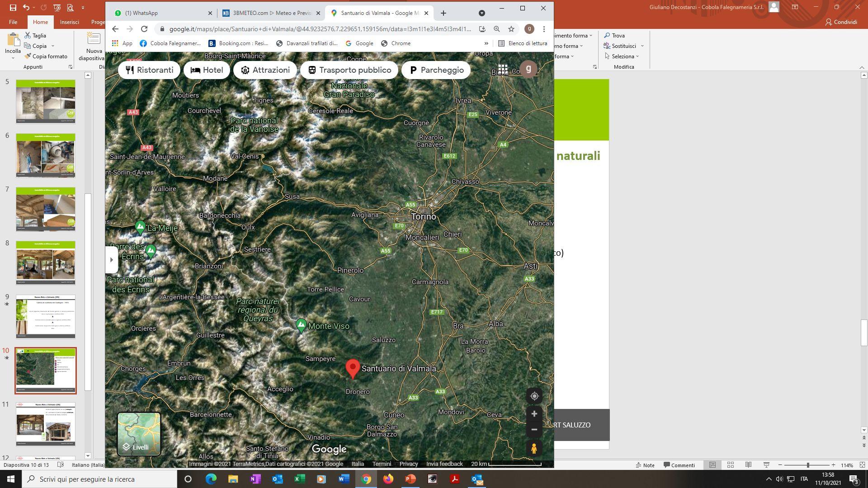Center map on my location
This screenshot has width=868, height=488.
coord(534,396)
